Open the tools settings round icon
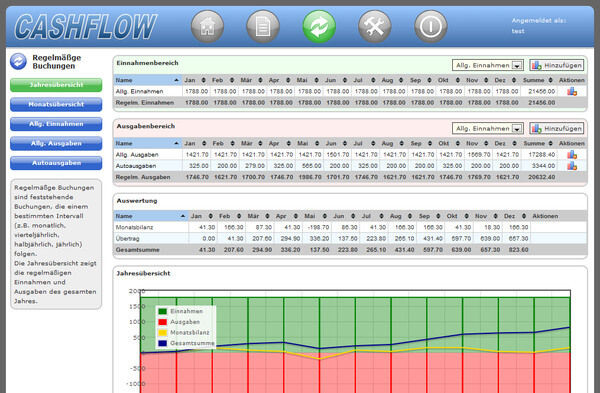 pos(375,26)
